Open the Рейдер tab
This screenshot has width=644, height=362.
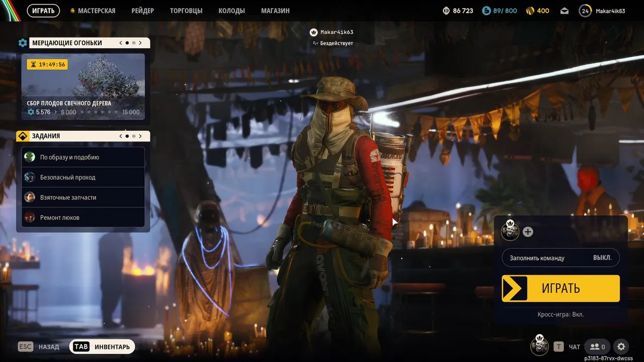point(142,11)
